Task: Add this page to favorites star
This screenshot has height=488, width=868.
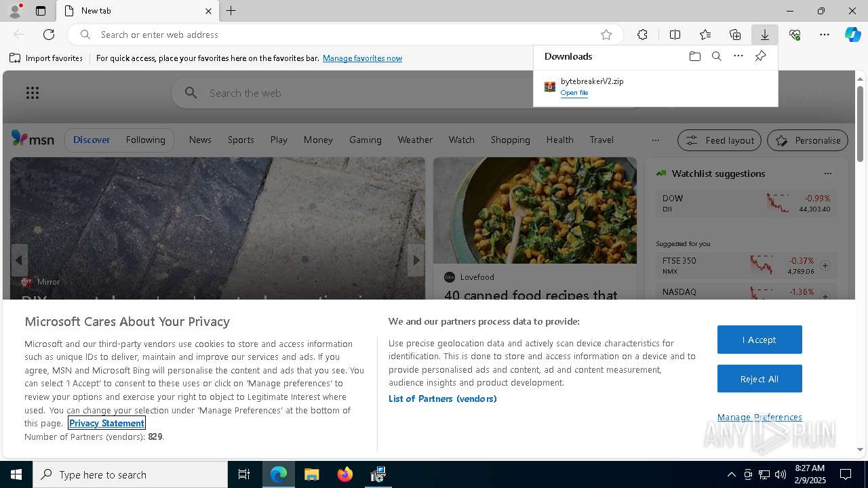Action: point(606,35)
